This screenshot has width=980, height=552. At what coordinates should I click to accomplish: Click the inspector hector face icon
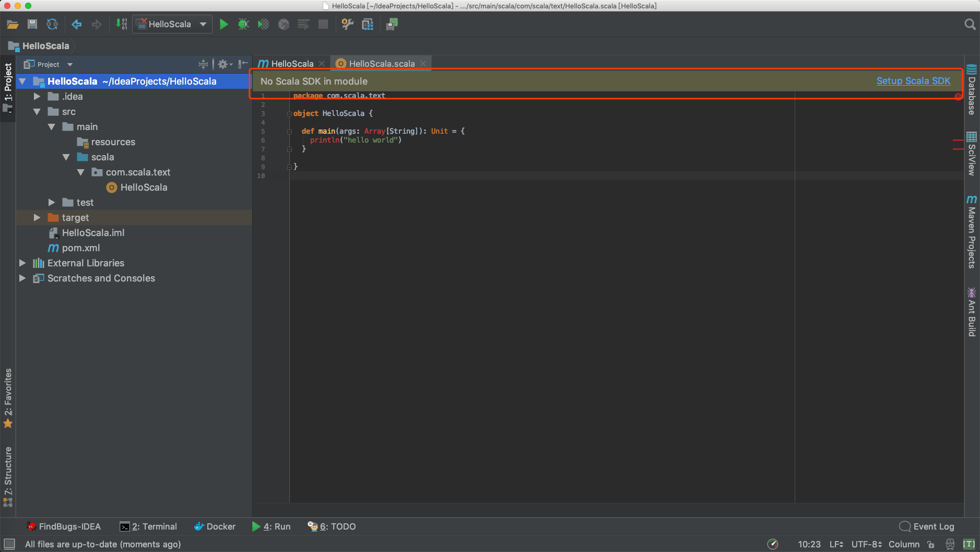coord(950,544)
